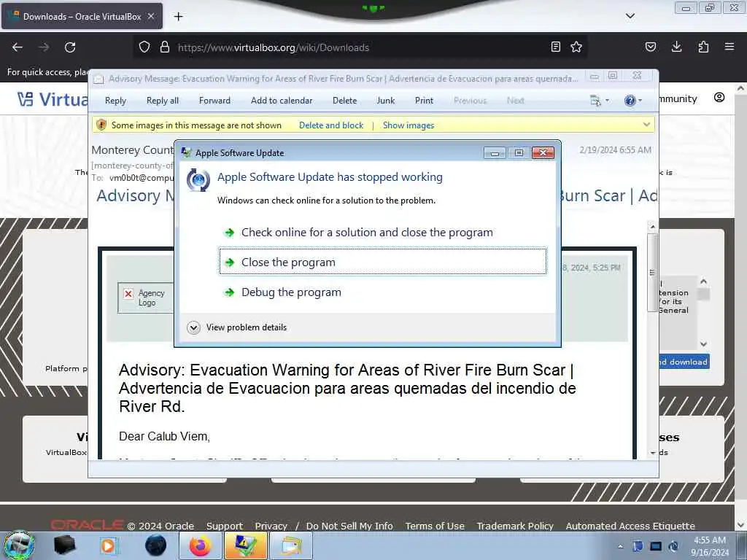Viewport: 747px width, 560px height.
Task: Click the address bar URL field
Action: [362, 47]
